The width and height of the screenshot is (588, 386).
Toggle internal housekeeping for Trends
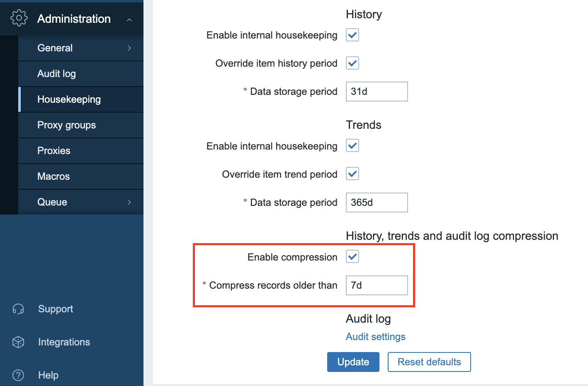click(352, 145)
